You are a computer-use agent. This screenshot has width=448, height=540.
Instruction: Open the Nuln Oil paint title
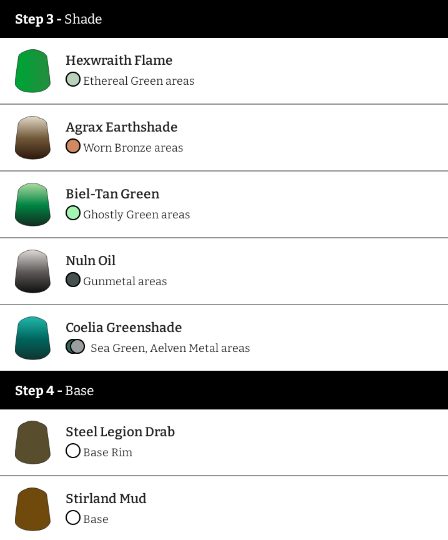click(91, 261)
